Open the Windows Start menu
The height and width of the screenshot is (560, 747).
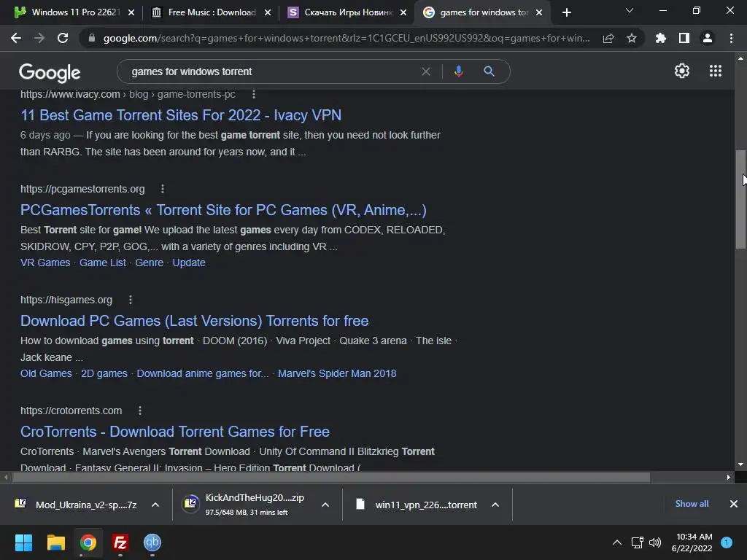click(23, 542)
